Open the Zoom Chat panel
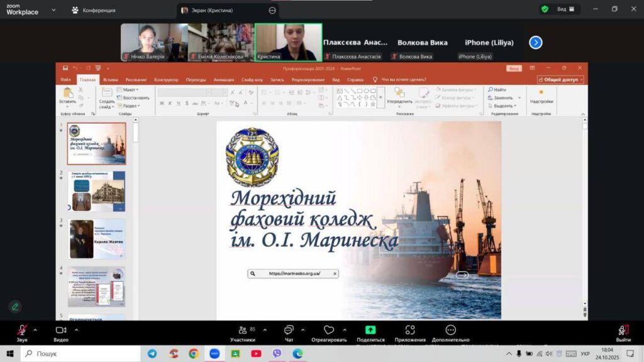 289,330
